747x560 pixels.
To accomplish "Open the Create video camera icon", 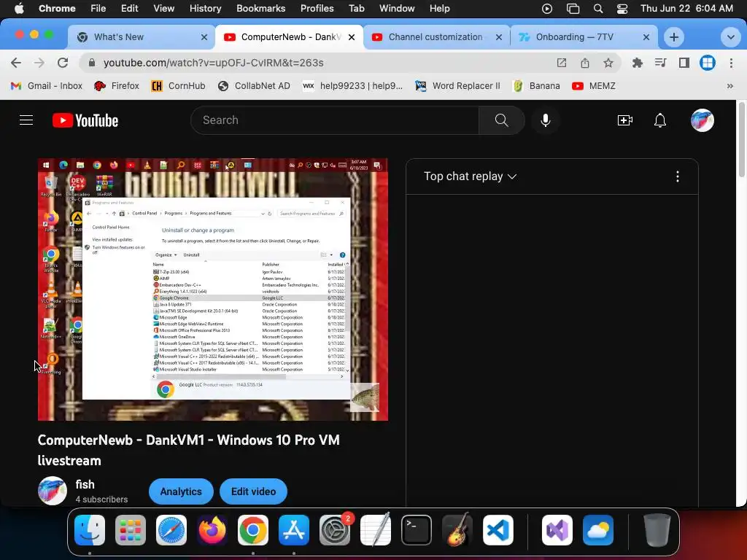I will (624, 120).
